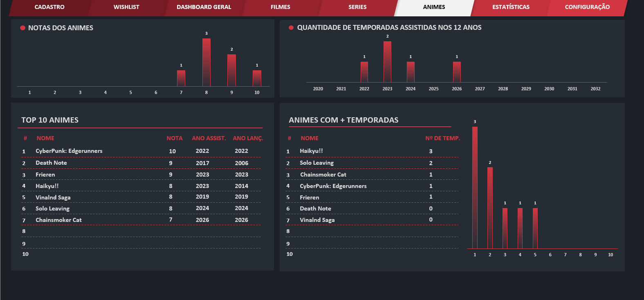The height and width of the screenshot is (300, 644).
Task: Click the "ANO LANÇ." column header
Action: [x=248, y=138]
